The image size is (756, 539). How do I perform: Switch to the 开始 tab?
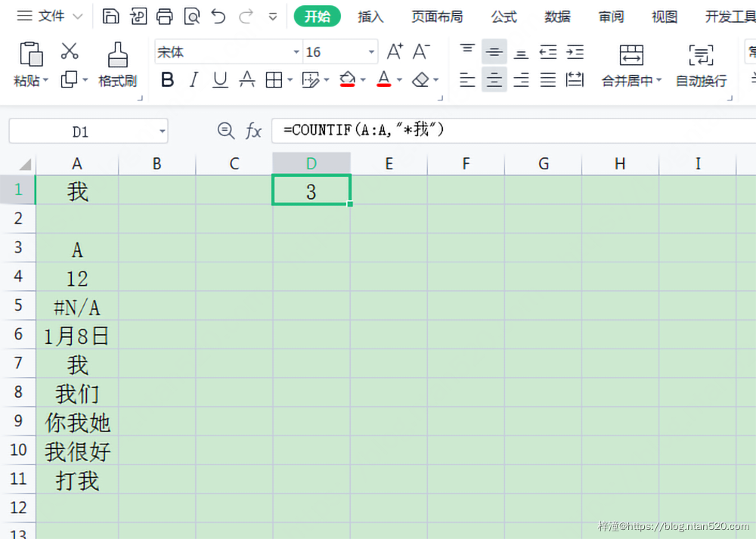318,17
